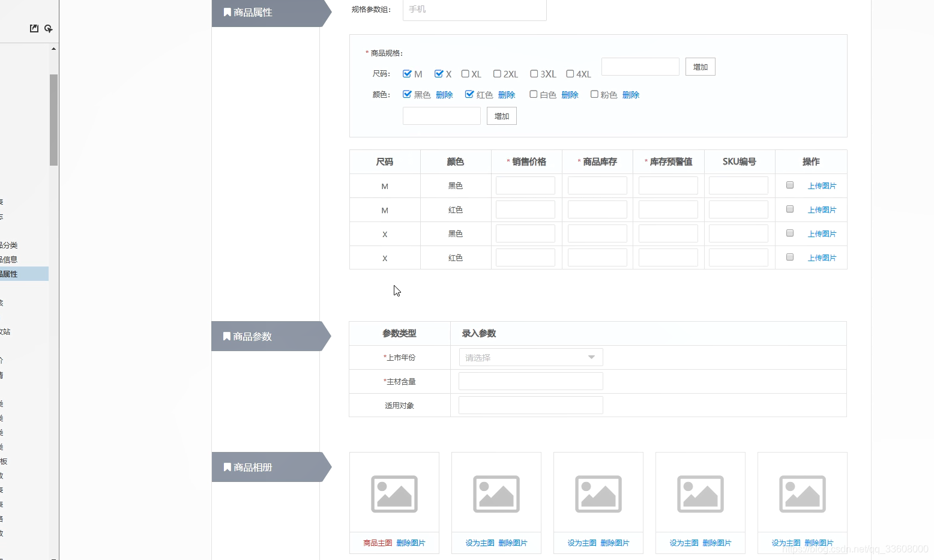934x560 pixels.
Task: Click 销售价格 field for X 黑色 row
Action: pos(525,233)
